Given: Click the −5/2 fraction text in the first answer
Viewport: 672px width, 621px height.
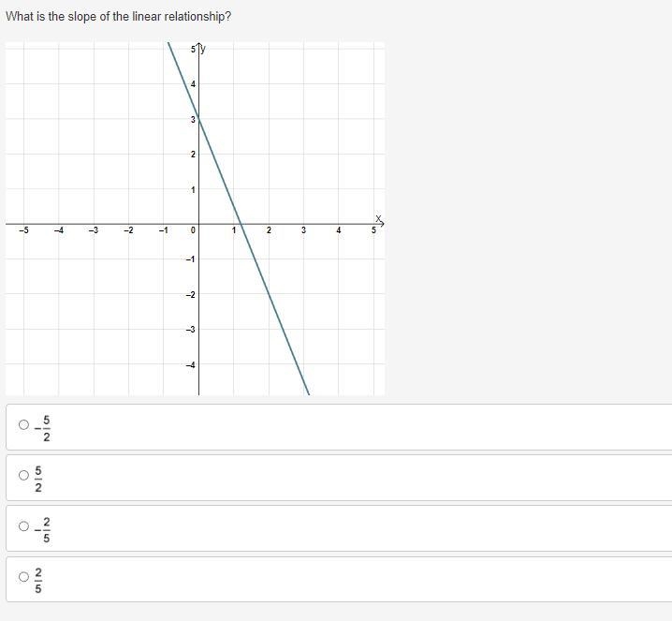Looking at the screenshot, I should point(43,428).
